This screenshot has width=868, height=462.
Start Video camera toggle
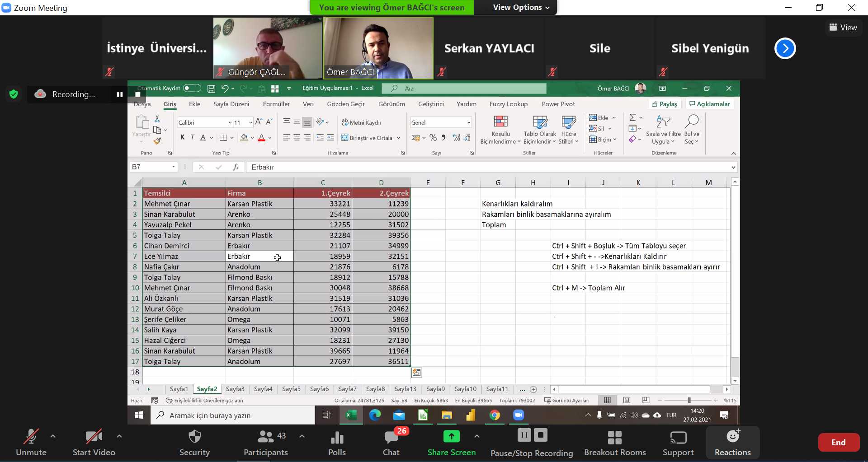94,443
